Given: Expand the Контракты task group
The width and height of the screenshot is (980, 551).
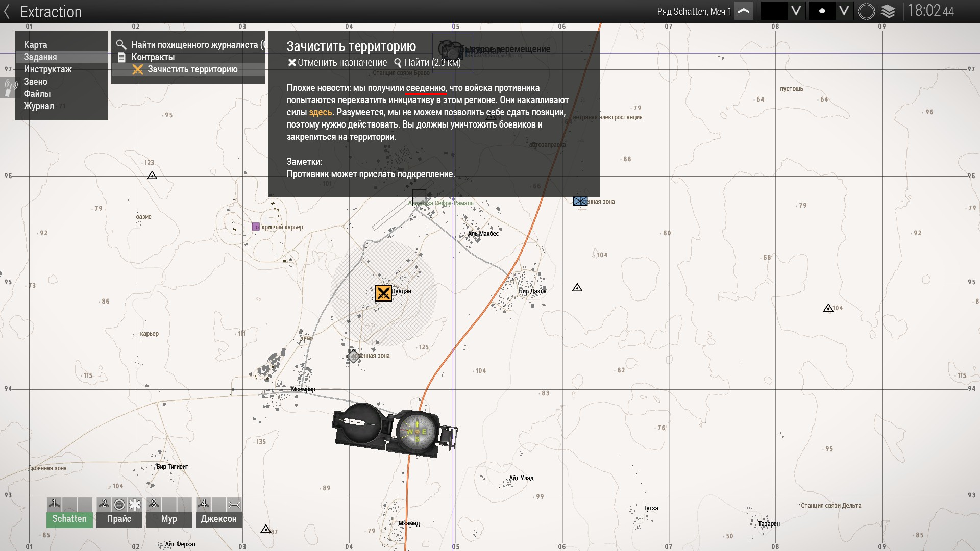Looking at the screenshot, I should pos(153,57).
